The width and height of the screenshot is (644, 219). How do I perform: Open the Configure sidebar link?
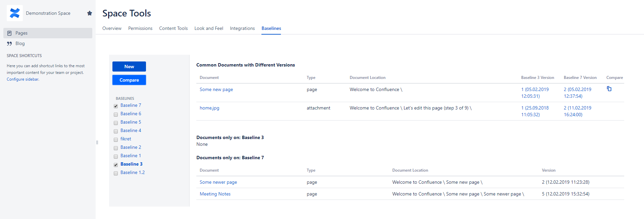click(x=23, y=79)
